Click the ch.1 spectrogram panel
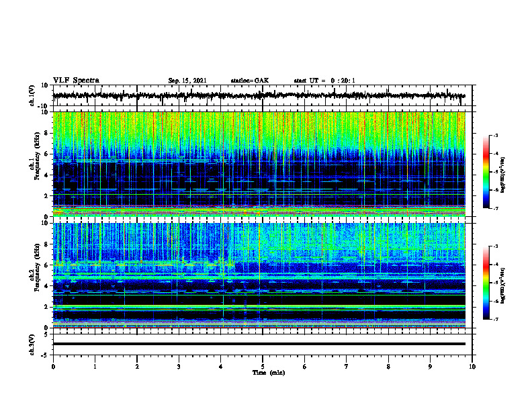532x411 pixels. coord(259,164)
